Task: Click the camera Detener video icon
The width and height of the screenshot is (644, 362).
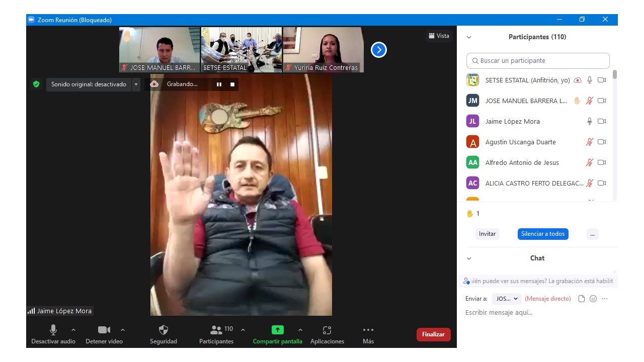Action: click(x=104, y=330)
